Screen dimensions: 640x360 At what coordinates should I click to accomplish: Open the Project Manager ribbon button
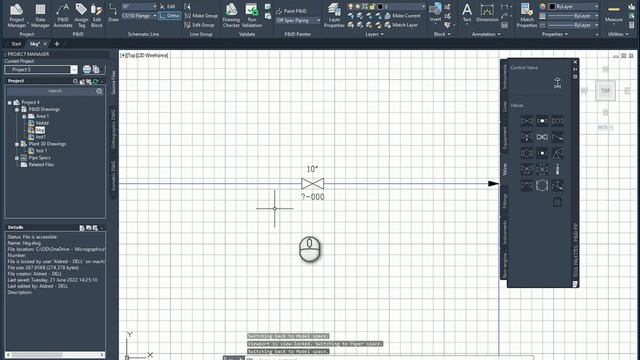click(17, 16)
